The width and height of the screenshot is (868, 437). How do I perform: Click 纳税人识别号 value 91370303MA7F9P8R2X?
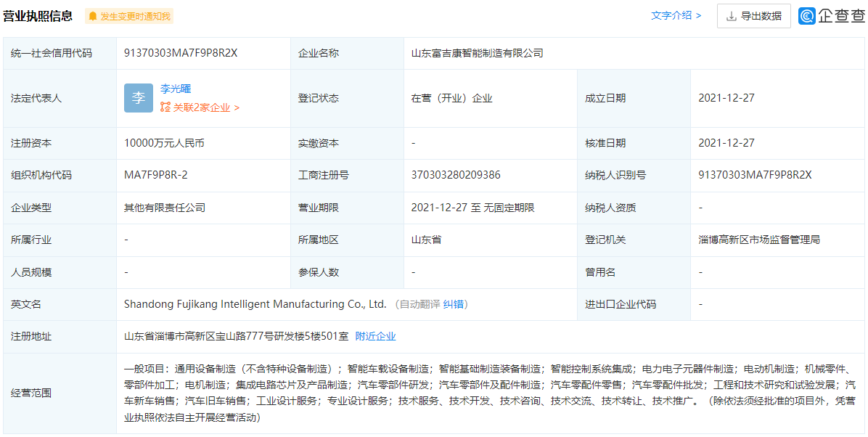click(x=755, y=176)
